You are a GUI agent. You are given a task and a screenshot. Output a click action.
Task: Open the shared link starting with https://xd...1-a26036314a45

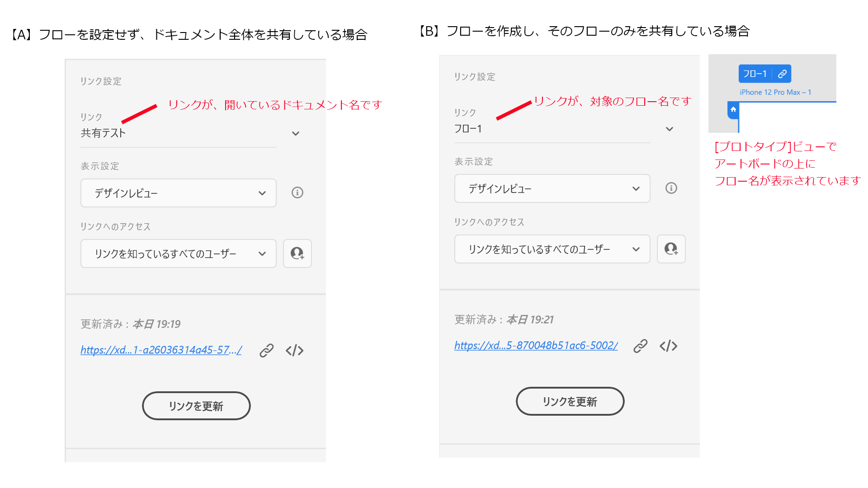coord(161,350)
